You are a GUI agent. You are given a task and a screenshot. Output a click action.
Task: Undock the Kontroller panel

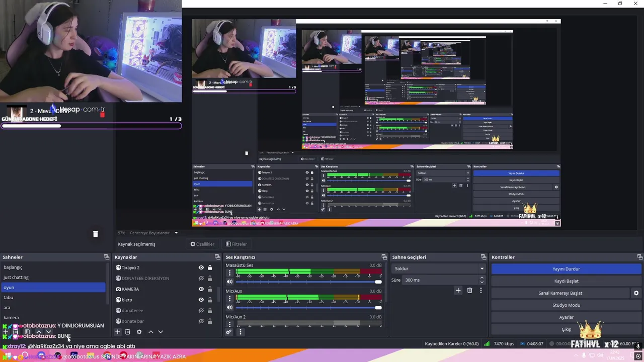(x=640, y=257)
